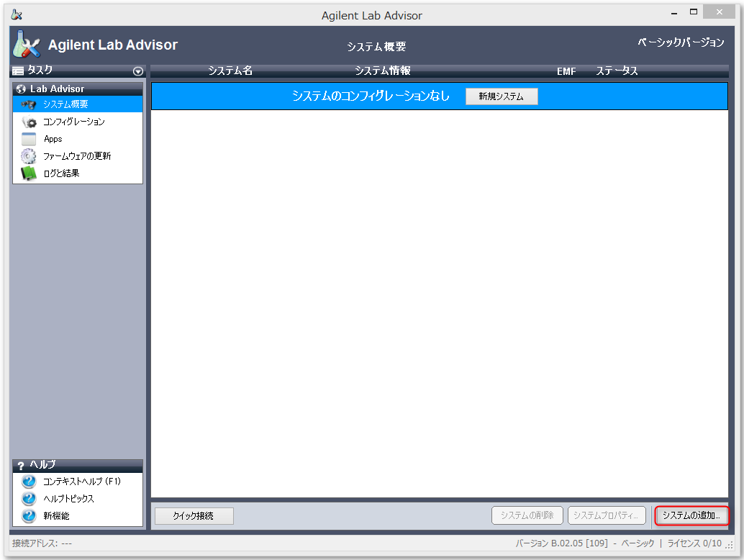Click the システム概要 icon in task list
This screenshot has height=560, width=744.
pos(29,104)
